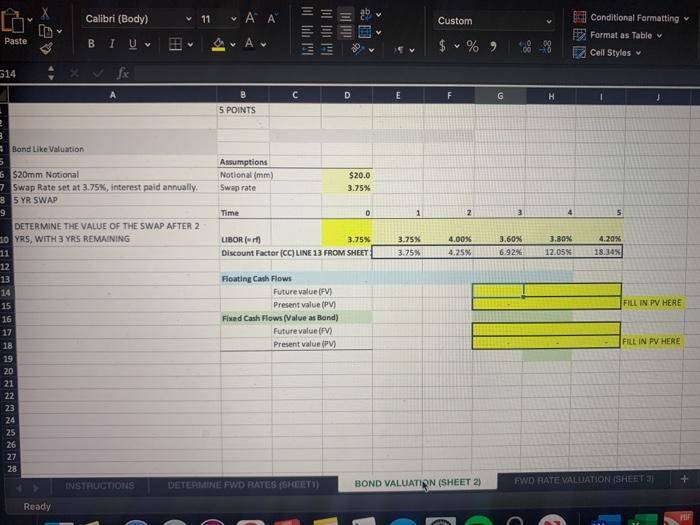Viewport: 700px width, 525px height.
Task: Toggle align text right
Action: tap(346, 31)
